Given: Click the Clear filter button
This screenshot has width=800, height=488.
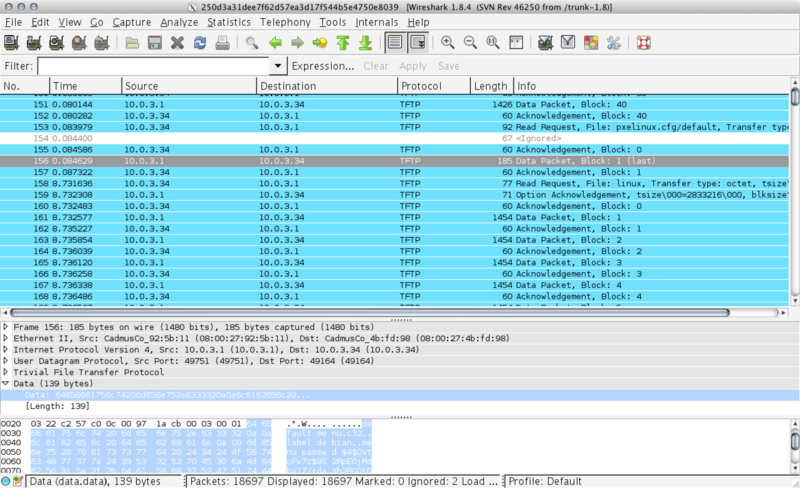Looking at the screenshot, I should click(376, 66).
